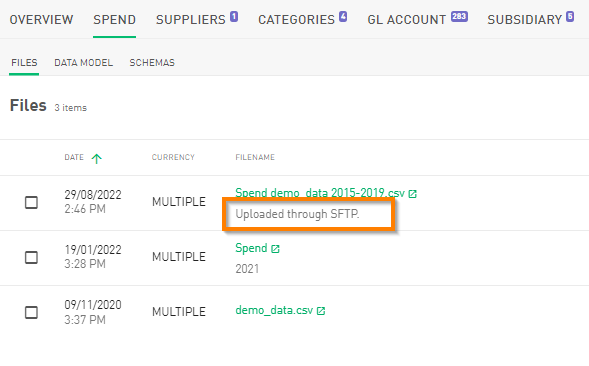
Task: Click the Suppliers count badge
Action: 234,17
